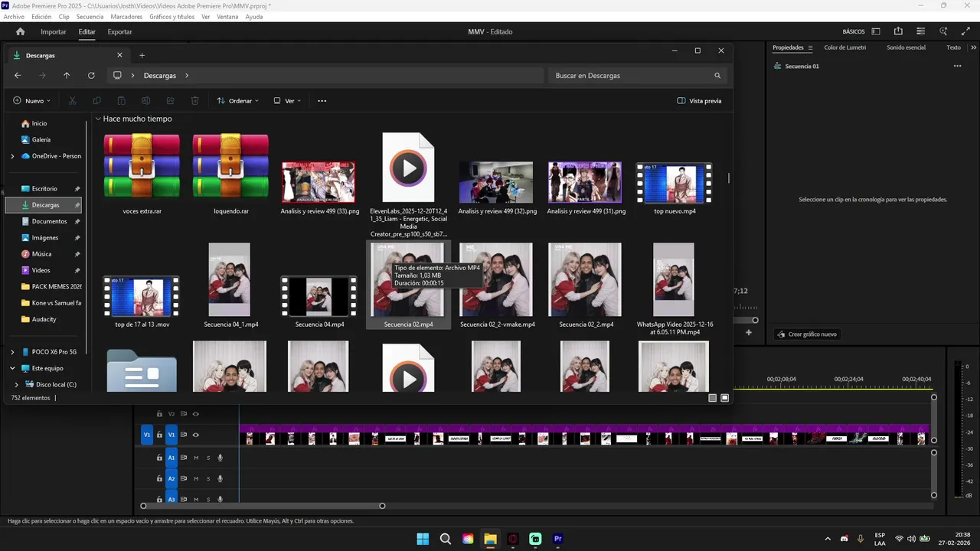Switch to large icons view in Explorer status bar
The width and height of the screenshot is (980, 551).
724,398
